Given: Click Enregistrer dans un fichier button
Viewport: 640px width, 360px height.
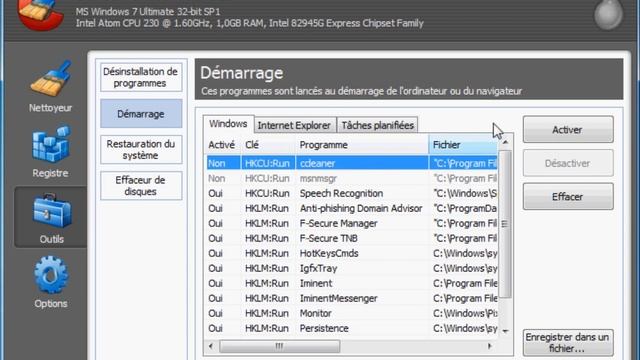Looking at the screenshot, I should [x=568, y=343].
